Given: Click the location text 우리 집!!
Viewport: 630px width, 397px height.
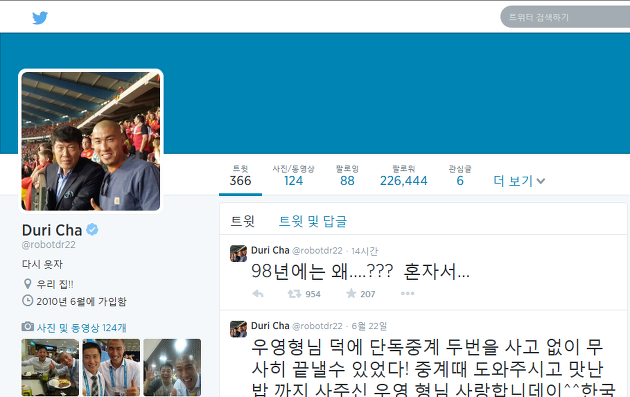Looking at the screenshot, I should 55,284.
